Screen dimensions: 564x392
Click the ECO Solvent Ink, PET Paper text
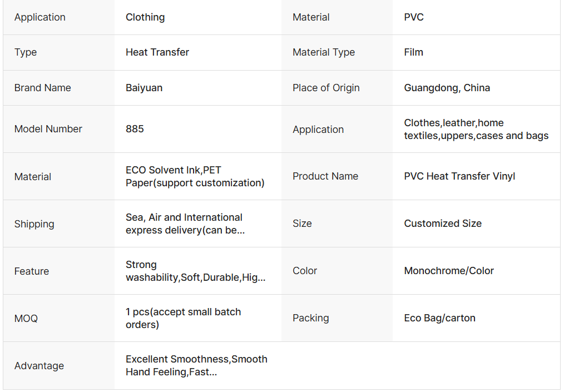click(x=195, y=176)
